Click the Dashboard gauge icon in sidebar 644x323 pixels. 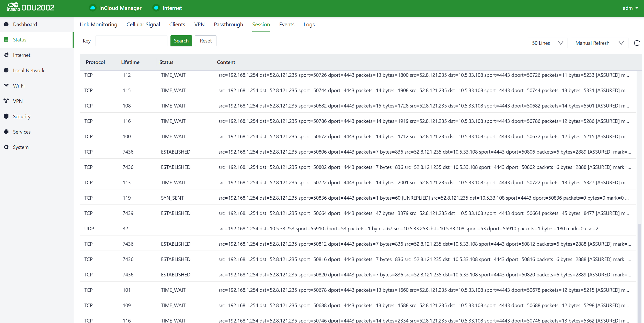(x=6, y=24)
